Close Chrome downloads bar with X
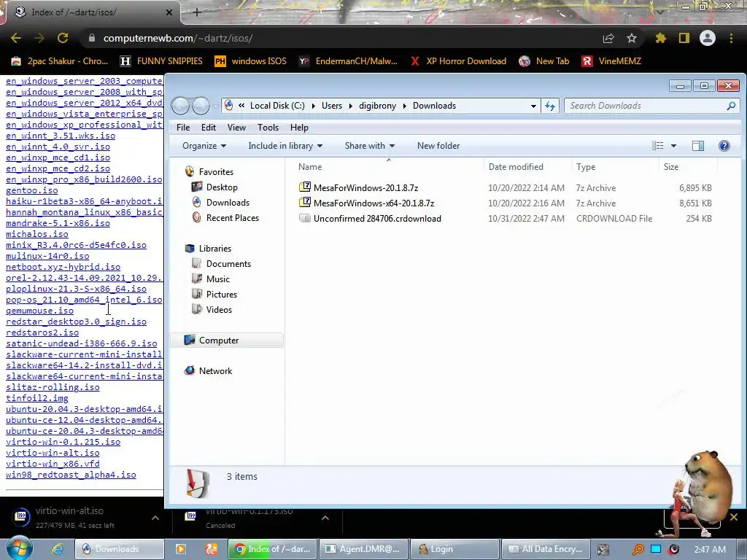Image resolution: width=747 pixels, height=560 pixels. [734, 517]
